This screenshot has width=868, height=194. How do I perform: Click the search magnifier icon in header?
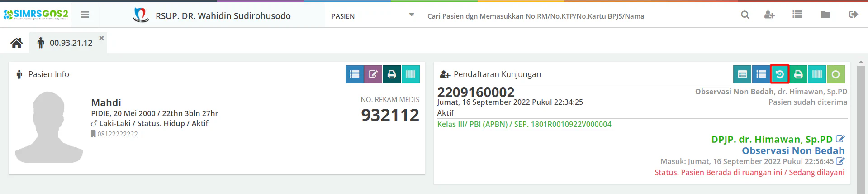pyautogui.click(x=745, y=15)
